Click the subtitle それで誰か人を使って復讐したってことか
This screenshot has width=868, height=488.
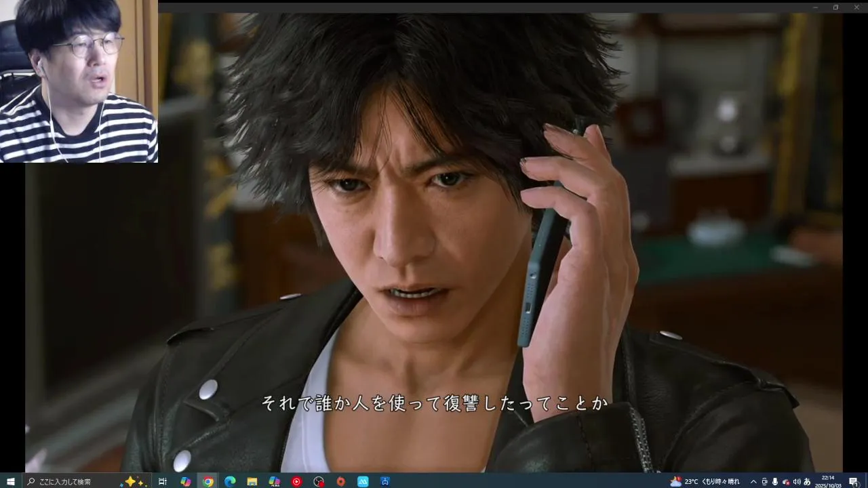tap(434, 403)
